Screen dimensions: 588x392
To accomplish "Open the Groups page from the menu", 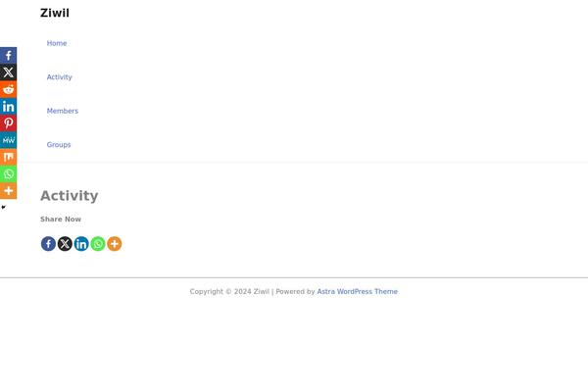I will (x=59, y=145).
